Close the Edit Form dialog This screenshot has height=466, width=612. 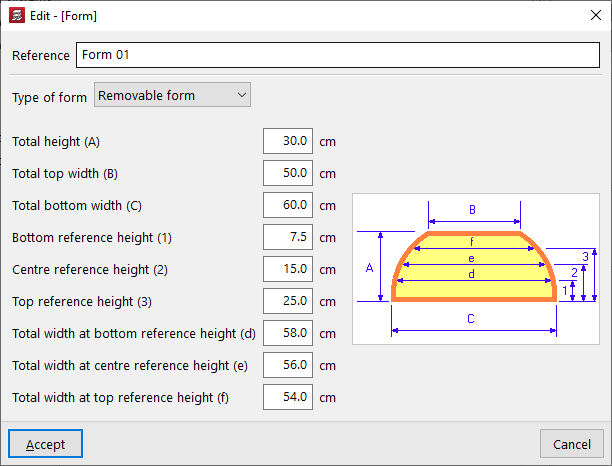coord(587,16)
